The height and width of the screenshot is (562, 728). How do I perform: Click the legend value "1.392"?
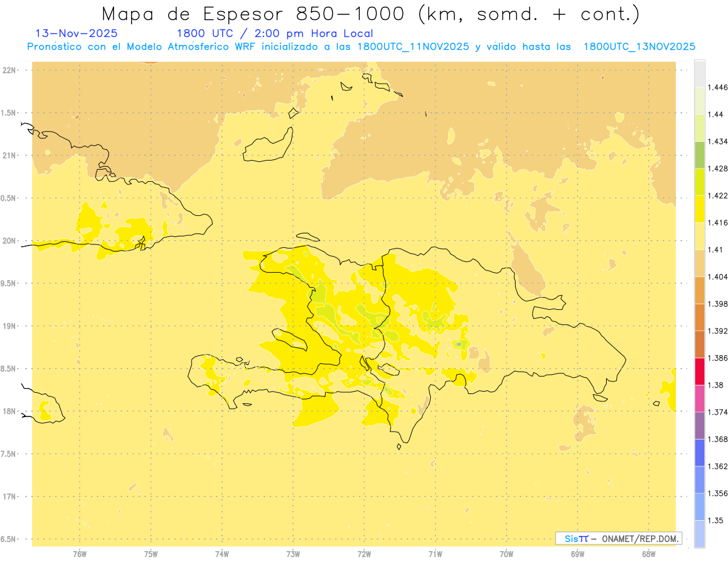pyautogui.click(x=718, y=331)
